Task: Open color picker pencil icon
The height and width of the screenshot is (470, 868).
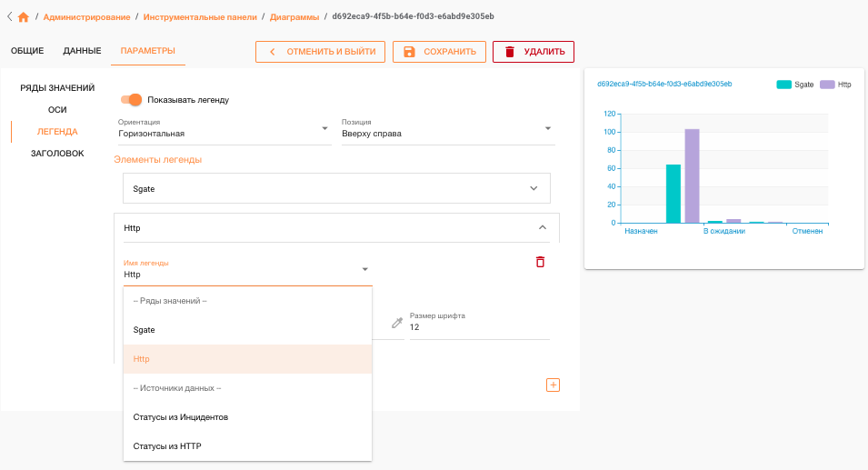Action: coord(397,323)
